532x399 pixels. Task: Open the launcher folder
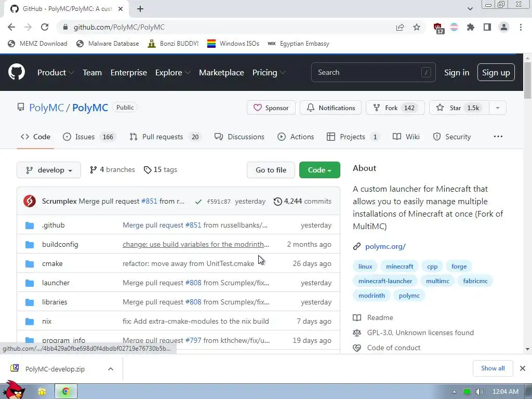56,283
